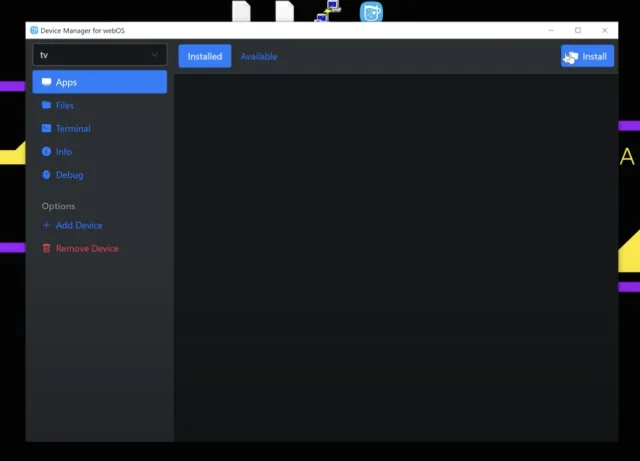Click the Info circle icon
The image size is (640, 461).
coord(46,152)
